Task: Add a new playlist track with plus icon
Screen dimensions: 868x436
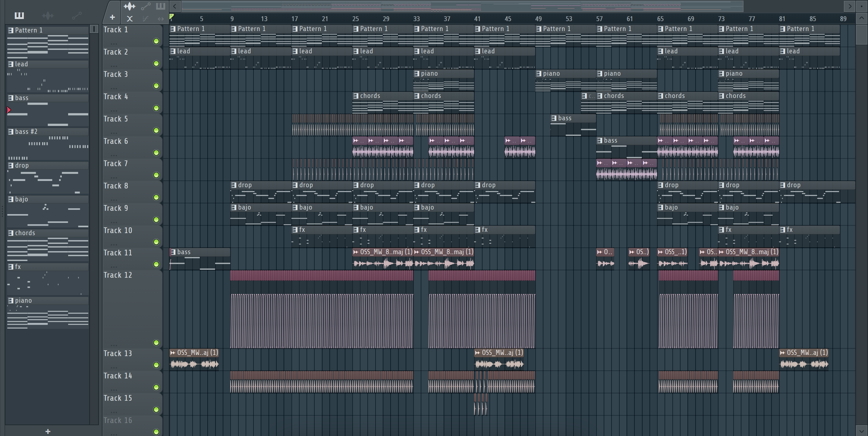Action: 112,17
